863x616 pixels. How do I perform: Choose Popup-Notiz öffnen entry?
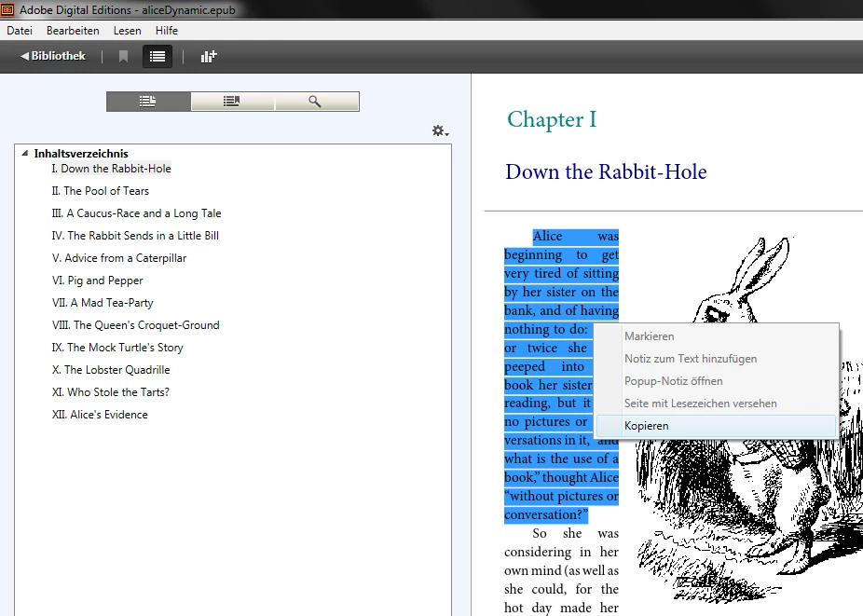(x=716, y=381)
